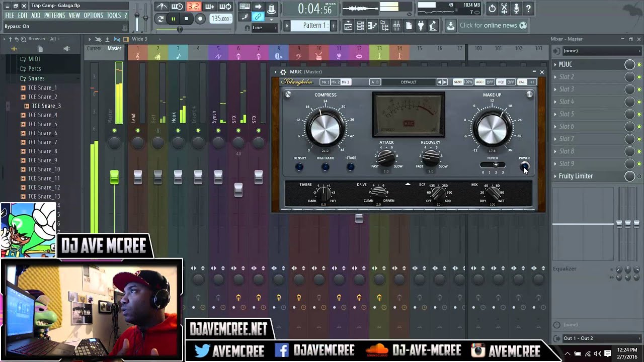The image size is (644, 362).
Task: Click the Master track volume fader
Action: (x=114, y=177)
